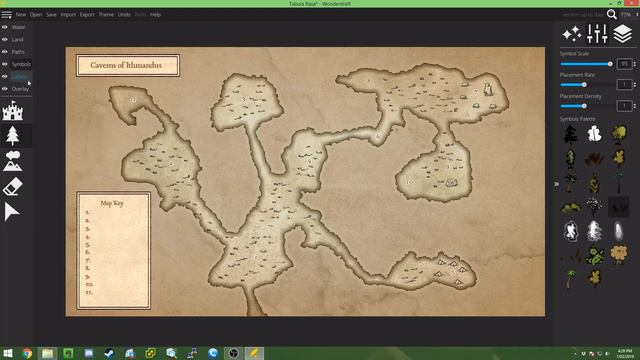Open the Theme menu item
This screenshot has width=640, height=360.
coord(106,15)
